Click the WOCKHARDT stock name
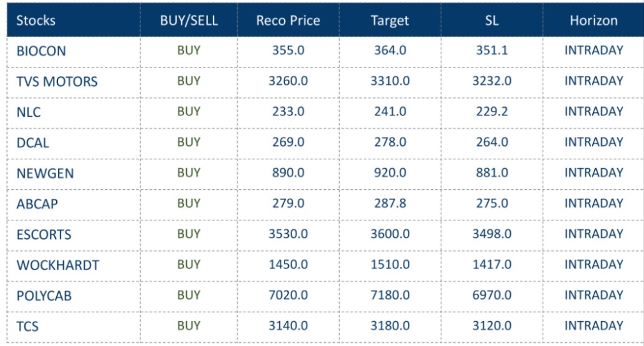This screenshot has height=346, width=644. [x=58, y=265]
